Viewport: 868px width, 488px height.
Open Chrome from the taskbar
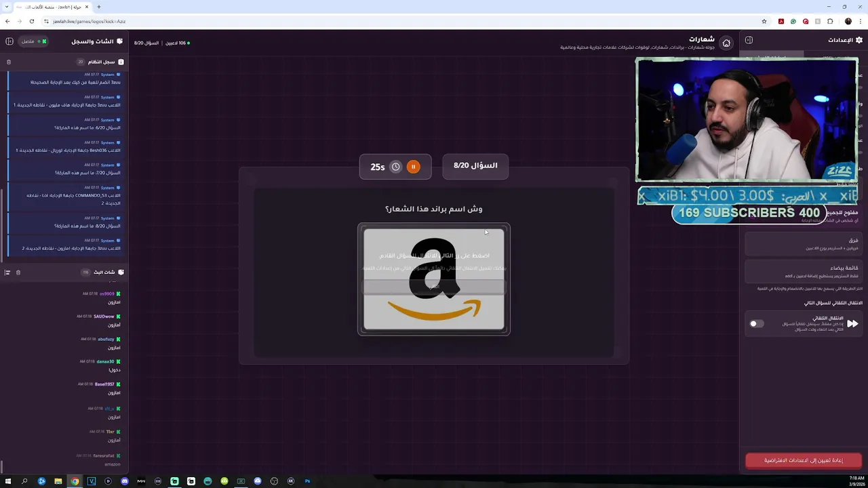point(75,481)
